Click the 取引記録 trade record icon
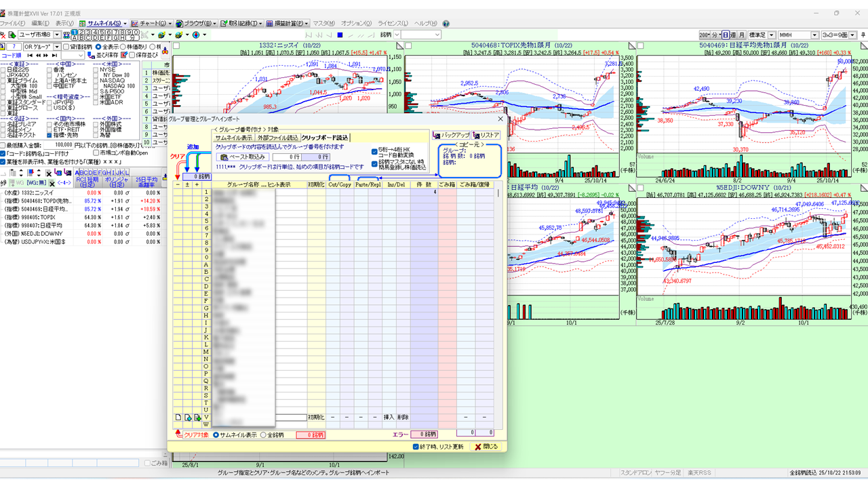Viewport: 868px width, 488px height. 240,23
